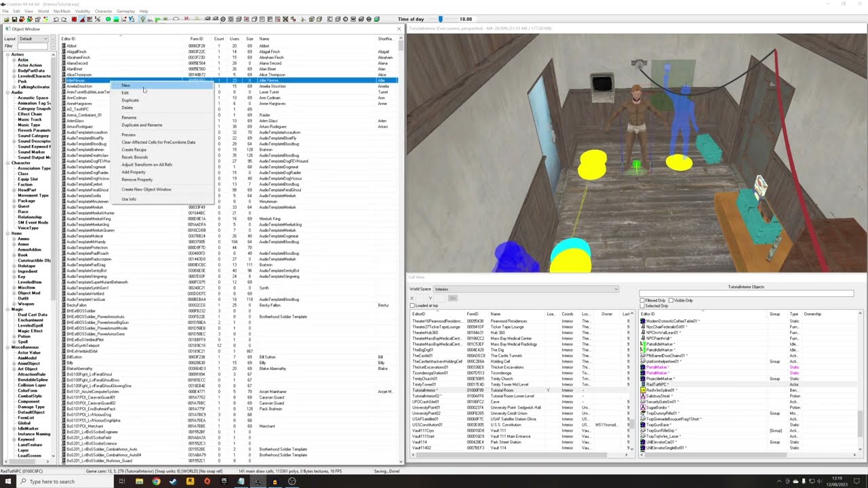868x488 pixels.
Task: Click the redo arrow toolbar icon
Action: 64,19
